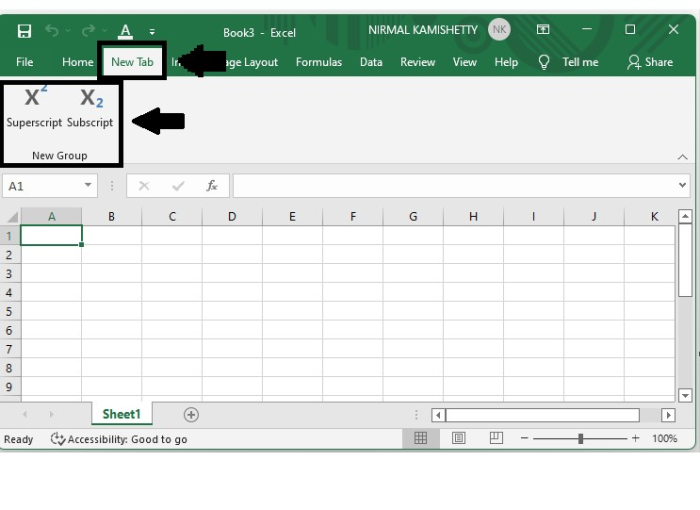Expand the formula bar with the chevron
The height and width of the screenshot is (510, 700).
click(683, 185)
